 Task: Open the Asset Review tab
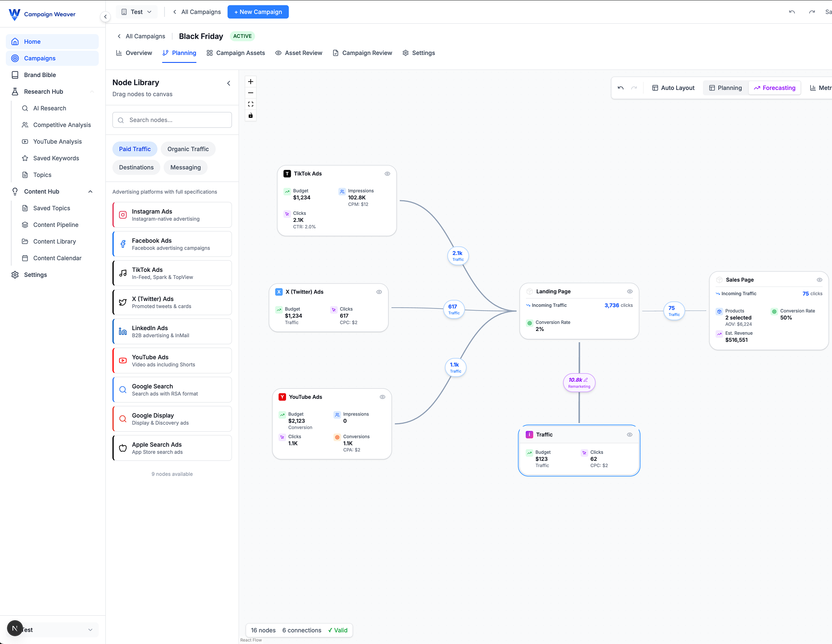[299, 53]
